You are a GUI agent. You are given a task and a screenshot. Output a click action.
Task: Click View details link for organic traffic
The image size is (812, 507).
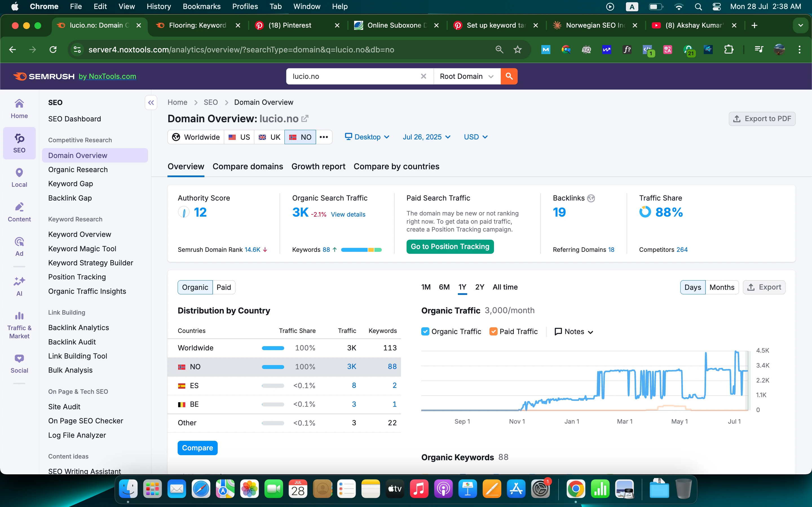point(348,214)
